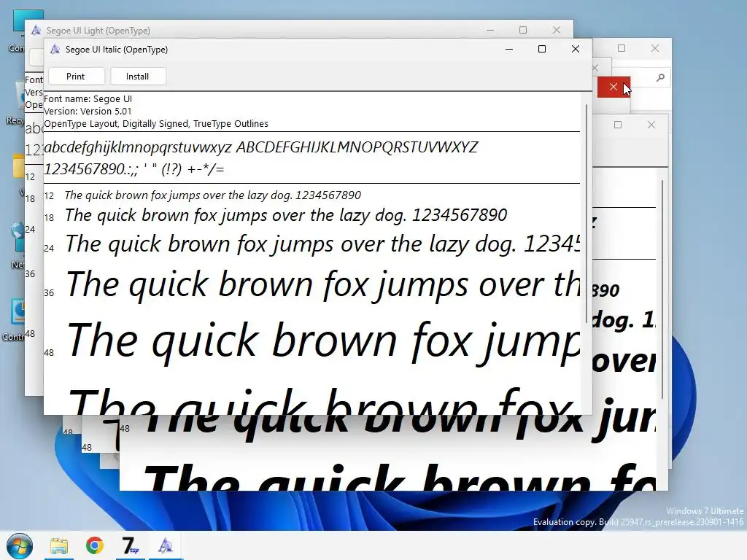Click the Print button in Segoe UI Italic window
Image resolution: width=747 pixels, height=560 pixels.
76,76
